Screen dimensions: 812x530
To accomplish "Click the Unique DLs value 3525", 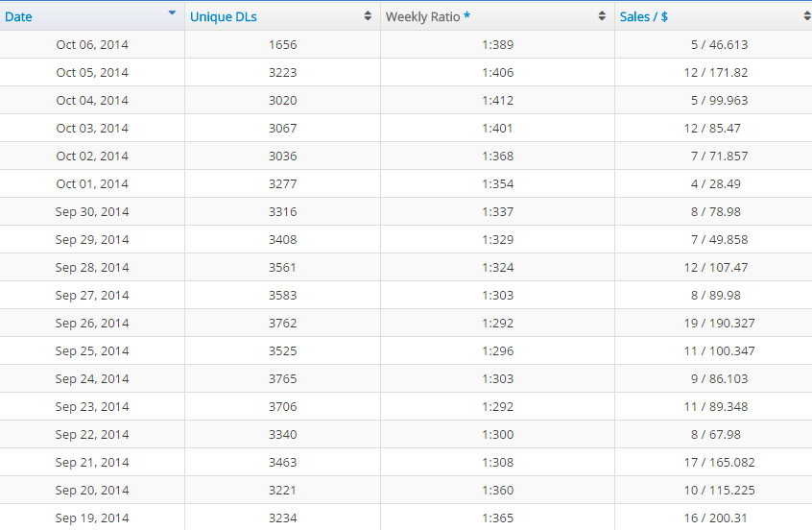I will pyautogui.click(x=283, y=351).
